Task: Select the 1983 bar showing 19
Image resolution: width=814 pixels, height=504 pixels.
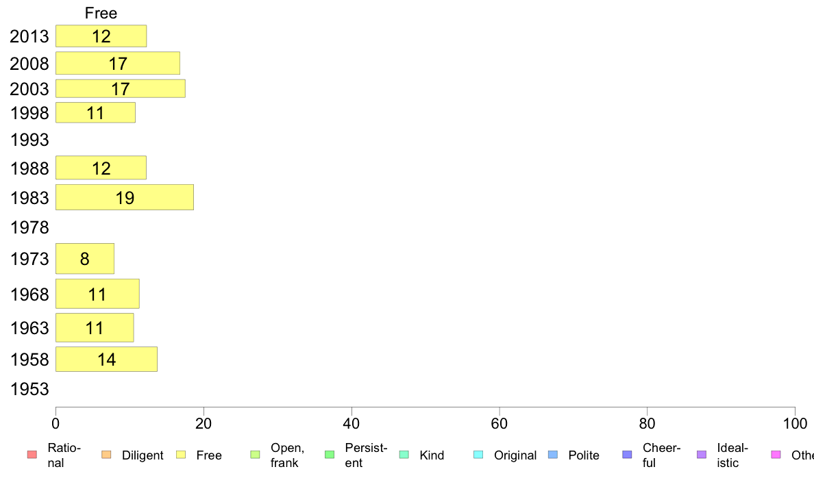Action: click(125, 197)
